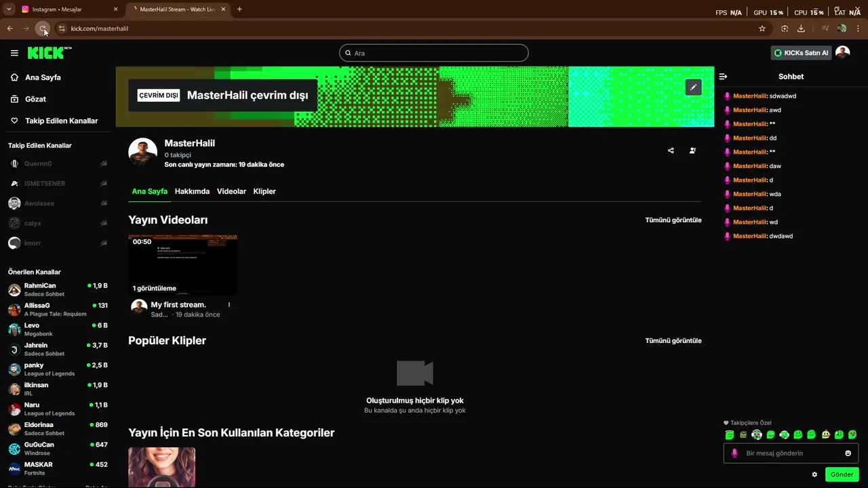Image resolution: width=868 pixels, height=488 pixels.
Task: Open the hamburger sidebar menu
Action: (14, 53)
